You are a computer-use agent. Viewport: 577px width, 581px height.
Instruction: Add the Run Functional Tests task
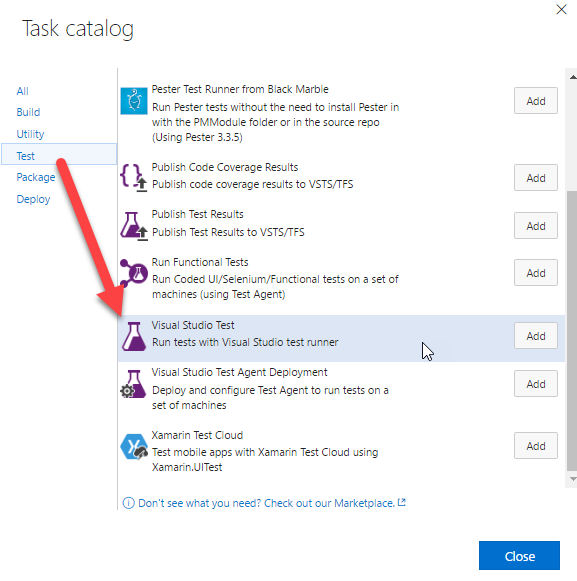point(535,273)
